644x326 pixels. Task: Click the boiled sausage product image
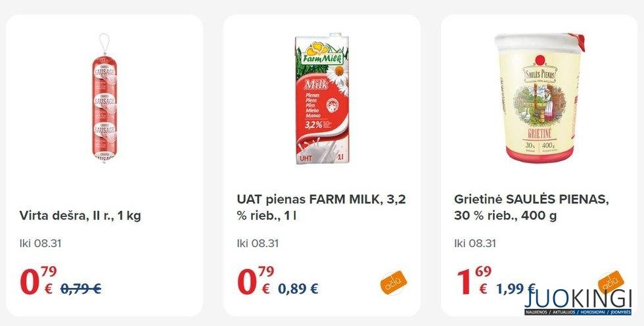pyautogui.click(x=104, y=99)
